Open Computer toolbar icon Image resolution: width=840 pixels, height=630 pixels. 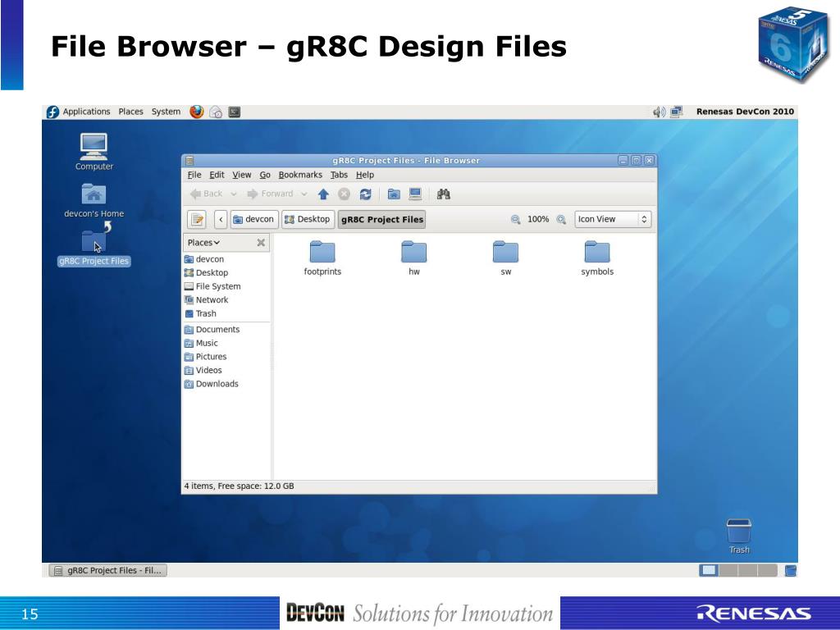(415, 194)
